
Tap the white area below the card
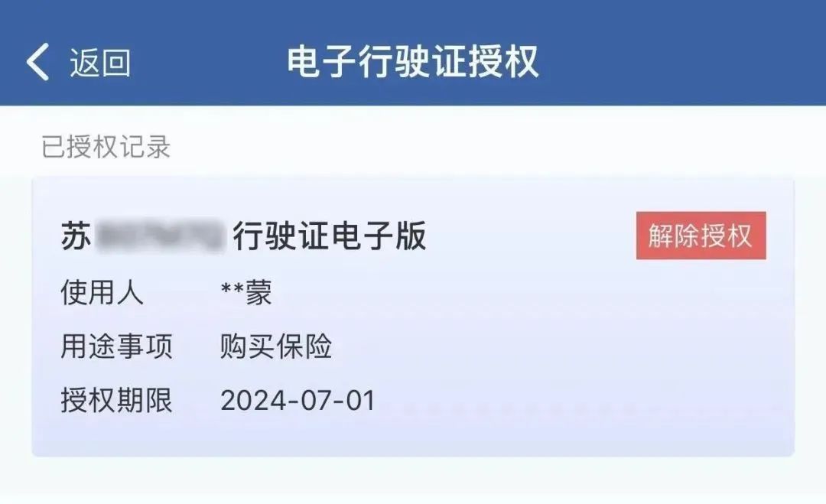click(413, 480)
